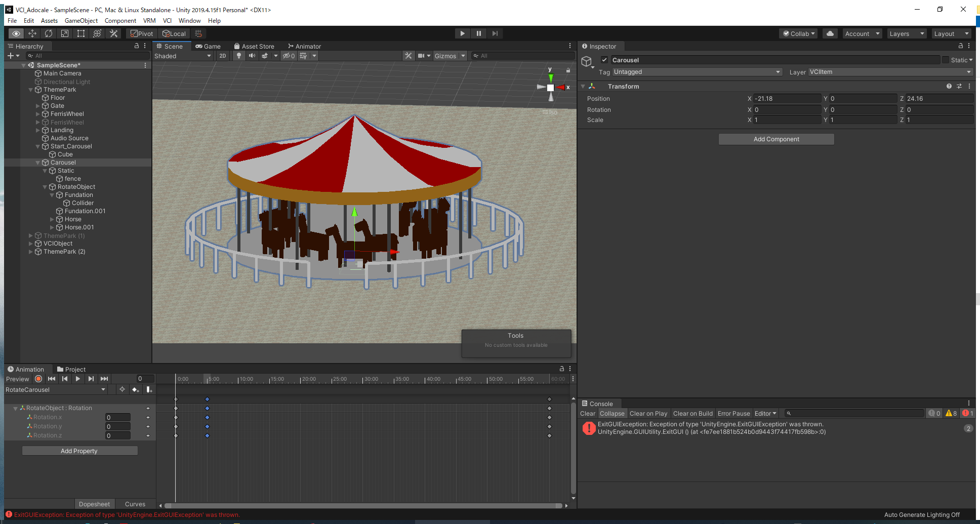
Task: Open the GameObject menu
Action: (81, 21)
